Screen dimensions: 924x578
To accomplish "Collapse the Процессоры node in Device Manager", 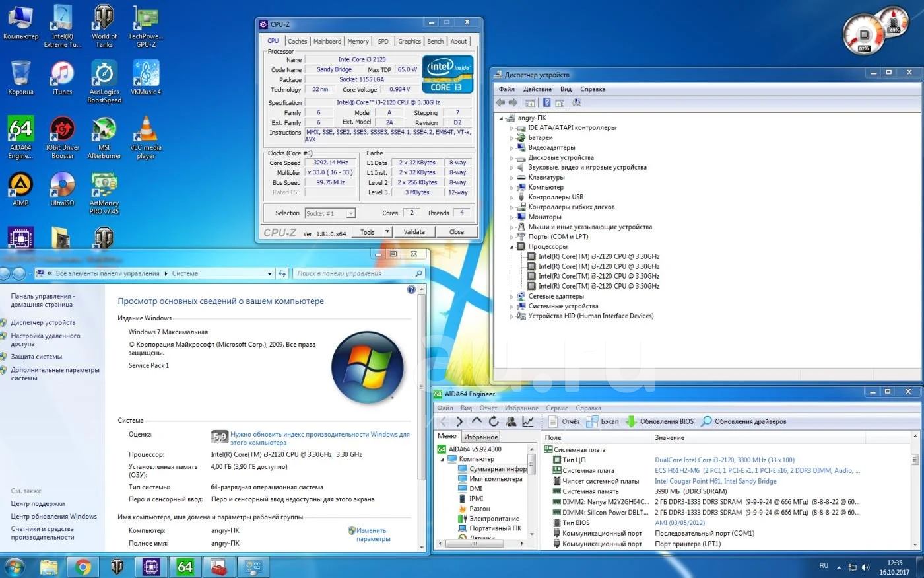I will (x=511, y=247).
